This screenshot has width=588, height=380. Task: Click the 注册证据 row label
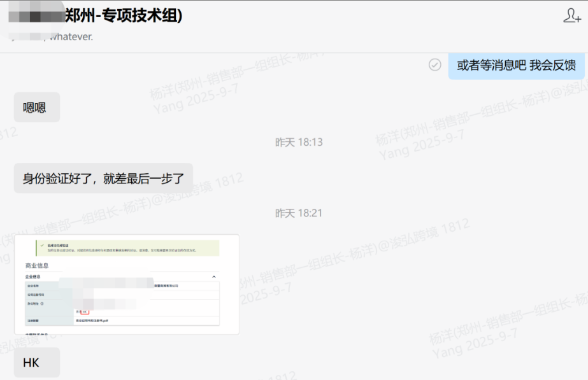[x=32, y=321]
